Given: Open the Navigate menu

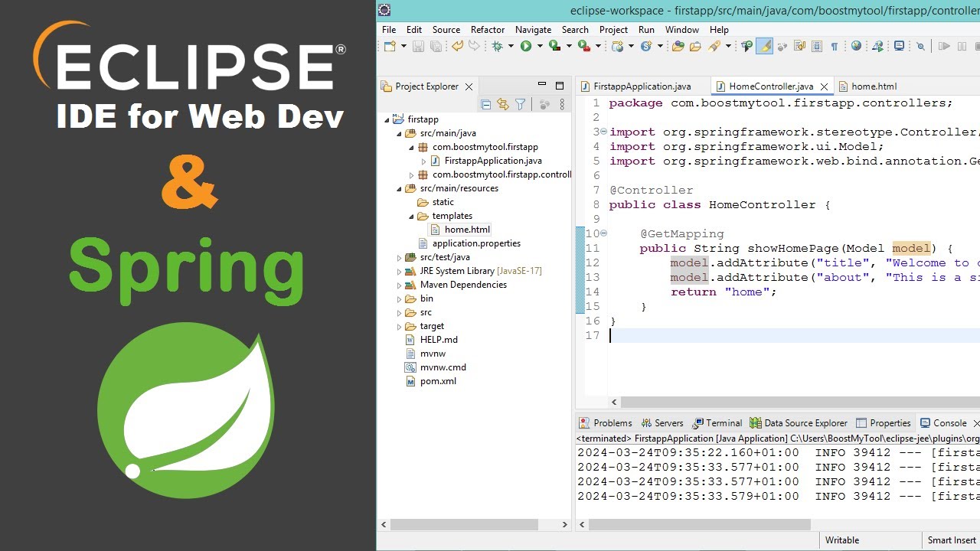Looking at the screenshot, I should tap(533, 29).
